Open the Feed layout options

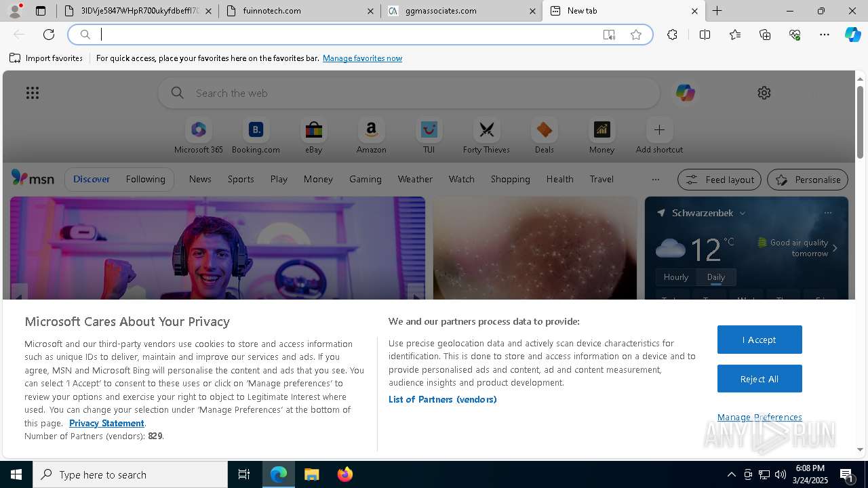[x=719, y=180]
